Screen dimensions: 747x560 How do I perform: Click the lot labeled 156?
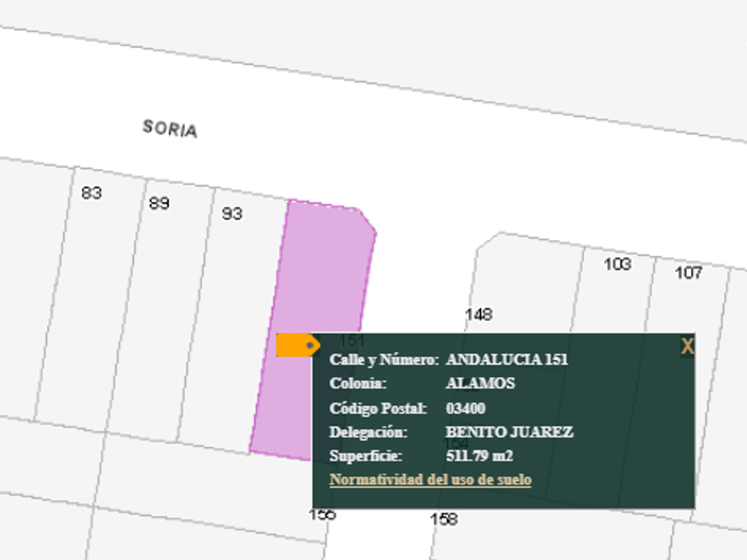(x=322, y=515)
